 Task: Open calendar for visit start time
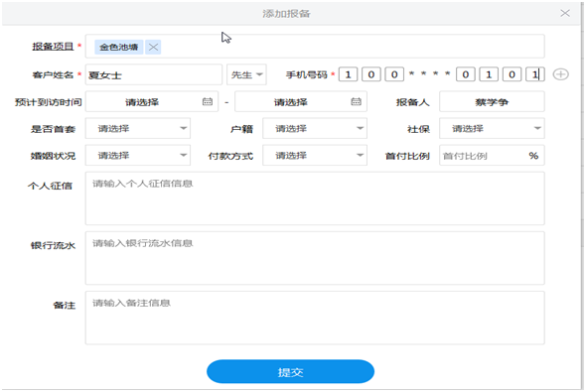[208, 101]
